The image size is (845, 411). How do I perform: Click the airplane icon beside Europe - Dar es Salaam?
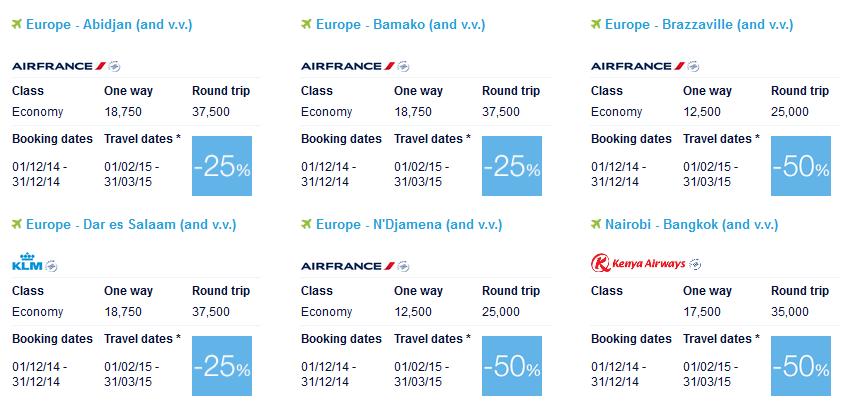point(18,223)
